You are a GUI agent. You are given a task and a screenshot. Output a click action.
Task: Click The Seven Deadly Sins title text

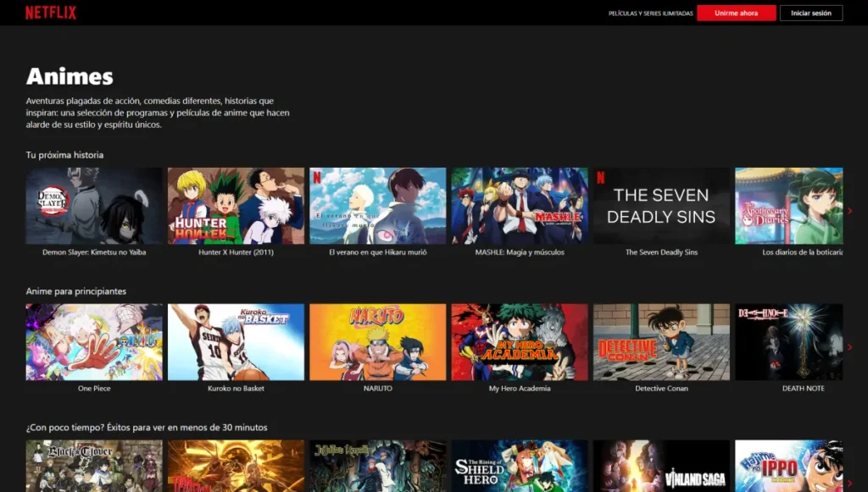[661, 252]
